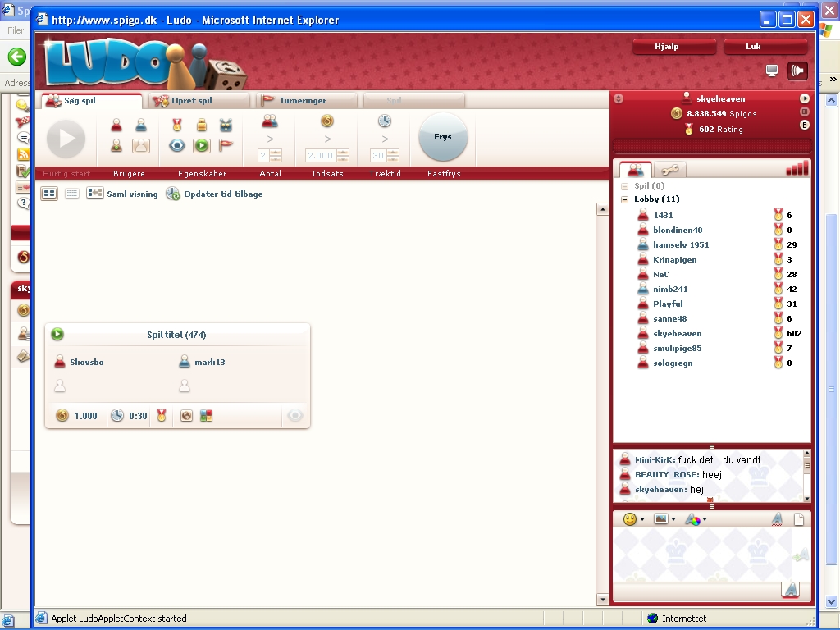
Task: Select the list view icon
Action: click(71, 194)
